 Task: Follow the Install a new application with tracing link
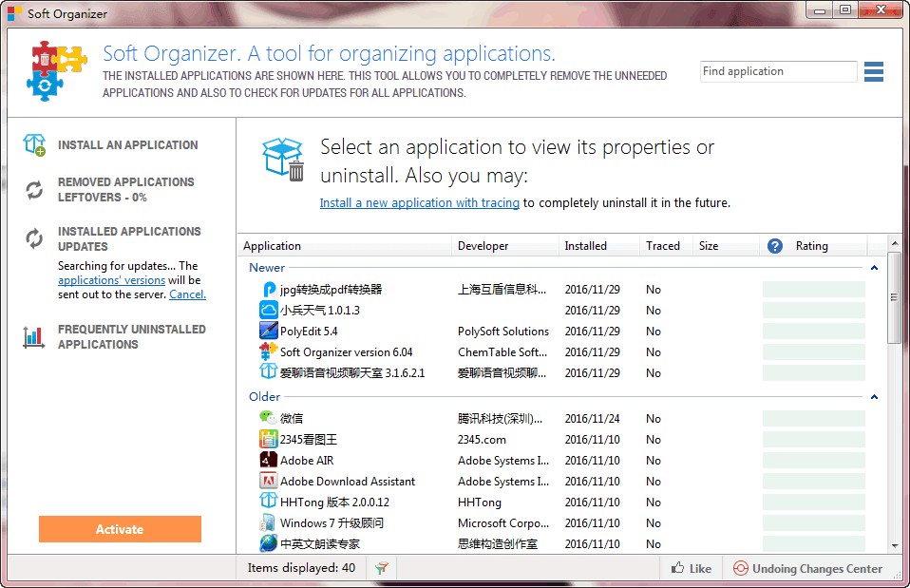tap(419, 202)
